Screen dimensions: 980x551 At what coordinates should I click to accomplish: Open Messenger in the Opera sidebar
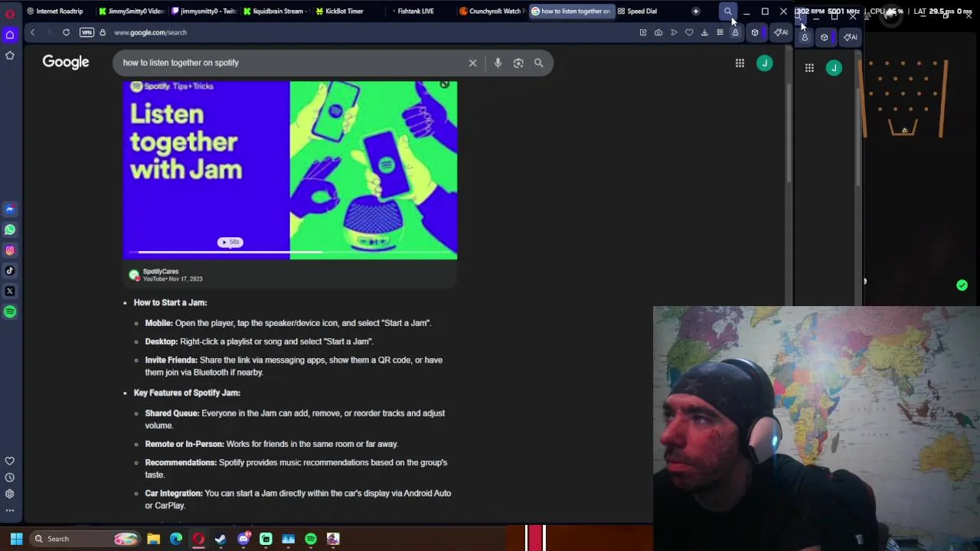pyautogui.click(x=10, y=209)
